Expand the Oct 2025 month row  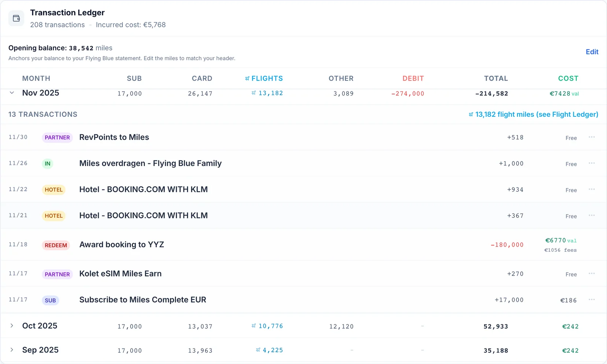pos(12,326)
